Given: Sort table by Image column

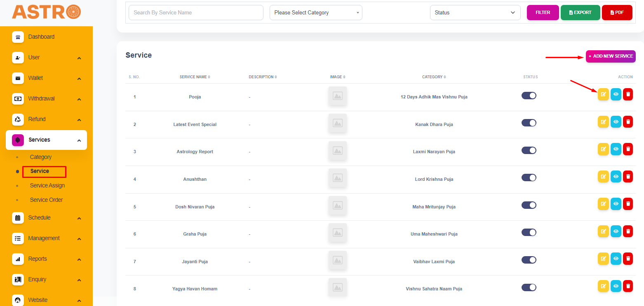Looking at the screenshot, I should [x=338, y=77].
